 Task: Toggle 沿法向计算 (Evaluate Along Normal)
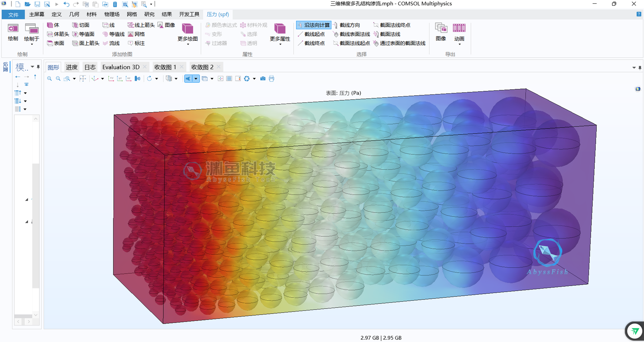(314, 25)
